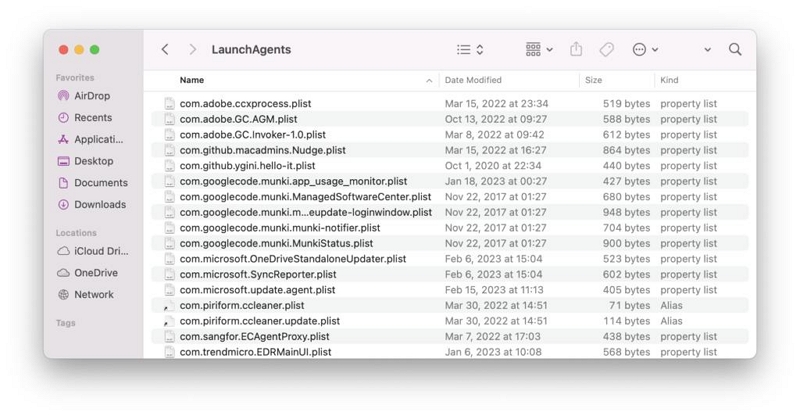Image resolution: width=800 pixels, height=416 pixels.
Task: Toggle sort direction arrow in Name header
Action: coord(429,81)
